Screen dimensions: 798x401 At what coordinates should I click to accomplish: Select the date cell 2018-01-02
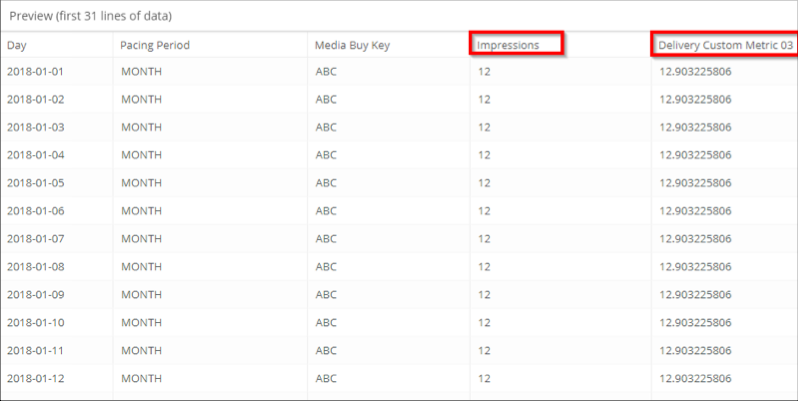tap(36, 99)
